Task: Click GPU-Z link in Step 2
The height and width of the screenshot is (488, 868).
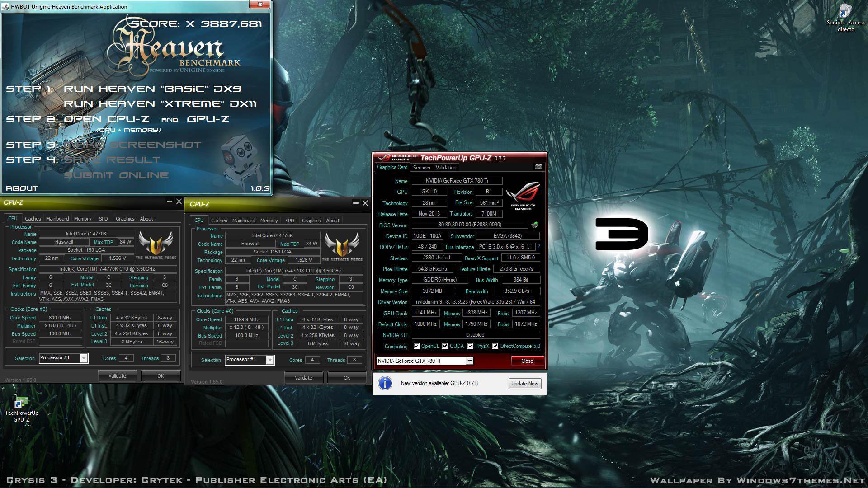Action: click(x=208, y=119)
